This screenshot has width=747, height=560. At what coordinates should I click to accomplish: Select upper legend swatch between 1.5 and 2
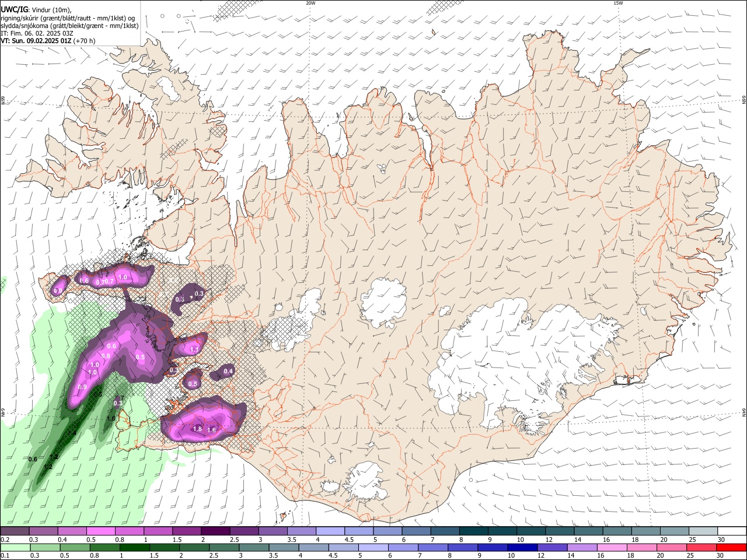click(x=187, y=531)
